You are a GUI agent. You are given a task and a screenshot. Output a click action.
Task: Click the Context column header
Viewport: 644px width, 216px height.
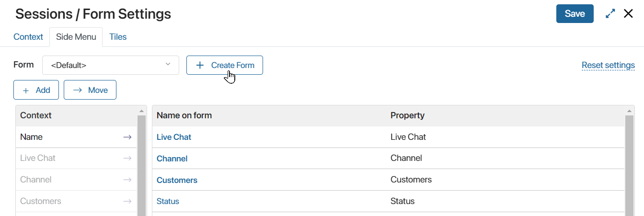pos(36,115)
